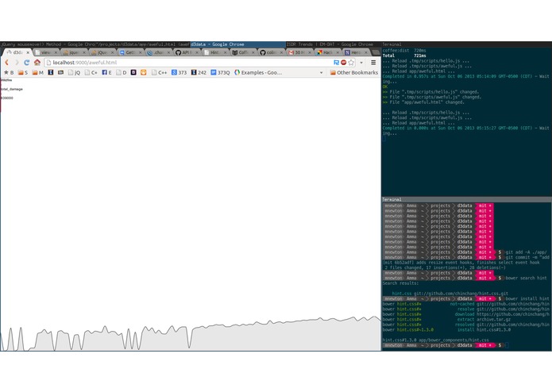Switch to the '.chai' tab
Image resolution: width=552 pixels, height=392 pixels.
[x=158, y=52]
